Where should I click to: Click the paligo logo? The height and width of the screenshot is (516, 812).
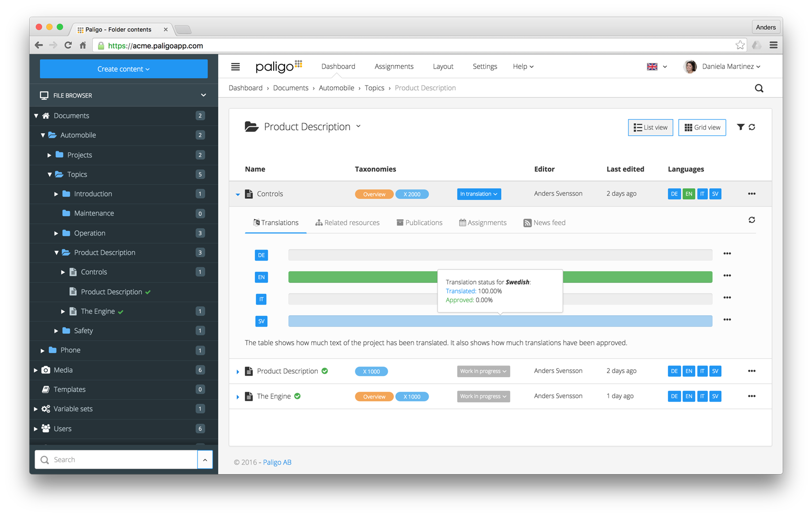[x=278, y=66]
